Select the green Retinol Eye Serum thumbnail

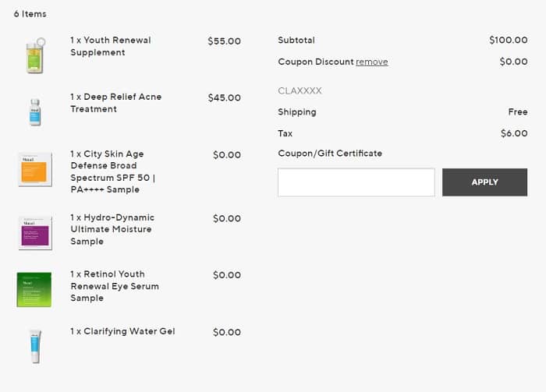point(34,289)
